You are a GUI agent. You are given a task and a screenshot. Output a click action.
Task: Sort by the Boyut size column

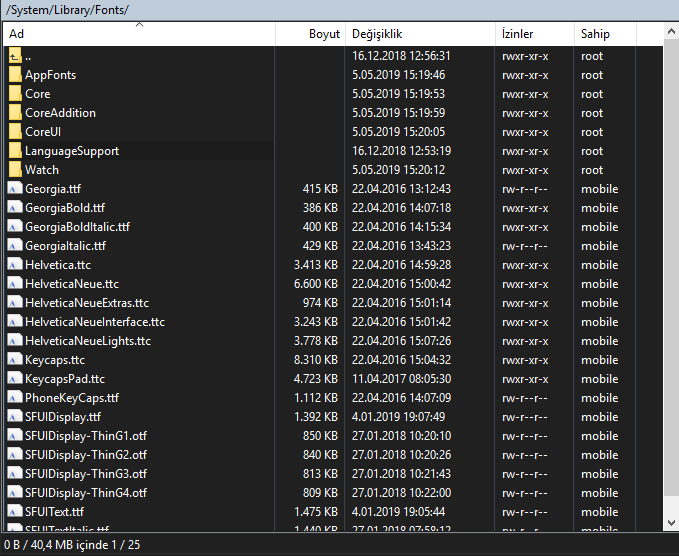click(323, 34)
